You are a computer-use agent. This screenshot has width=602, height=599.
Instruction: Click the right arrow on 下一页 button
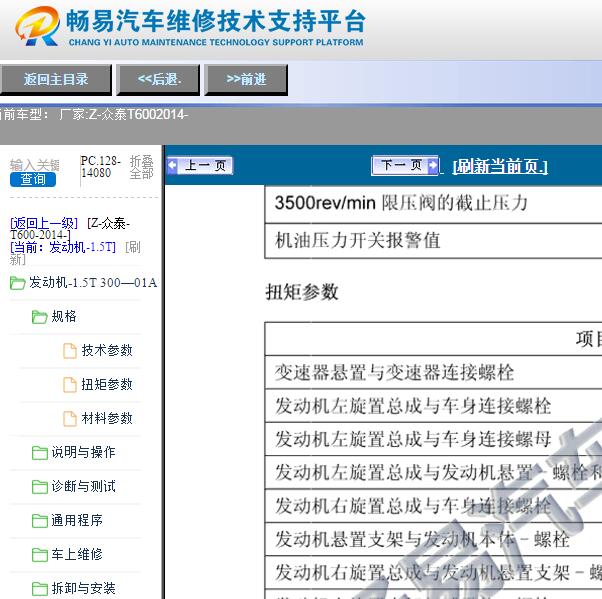pyautogui.click(x=433, y=165)
